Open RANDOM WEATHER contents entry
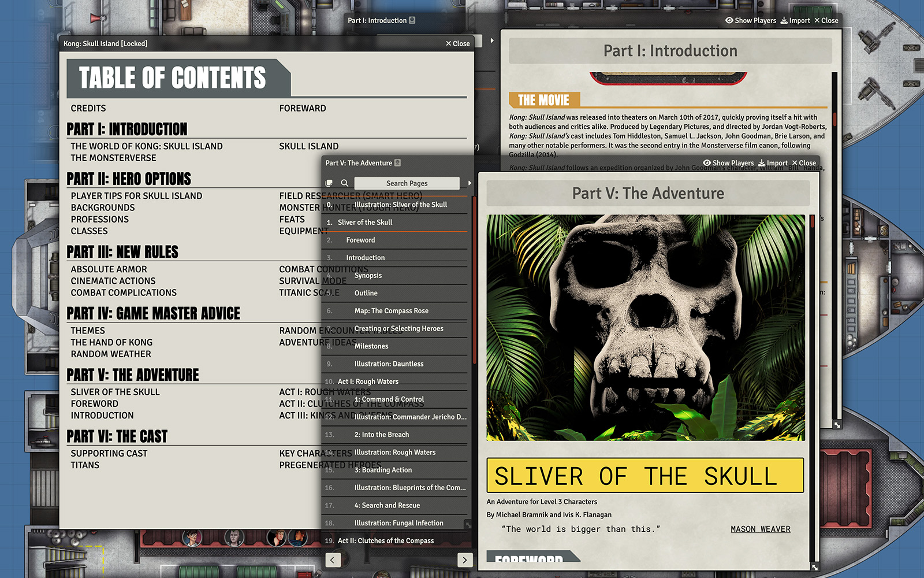924x578 pixels. tap(111, 354)
